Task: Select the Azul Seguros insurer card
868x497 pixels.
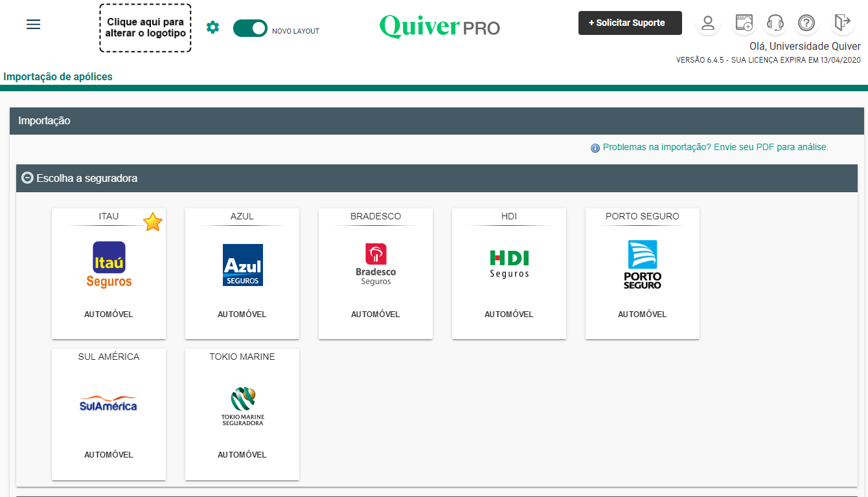Action: (242, 273)
